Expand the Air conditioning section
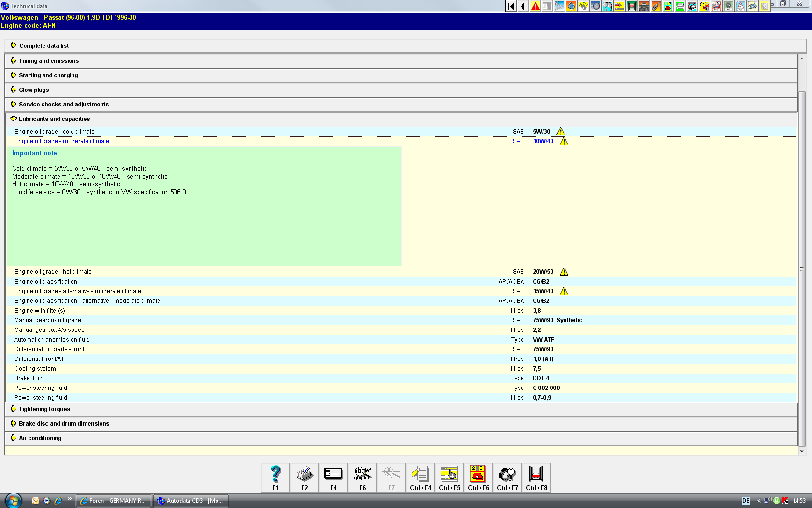 pyautogui.click(x=40, y=438)
